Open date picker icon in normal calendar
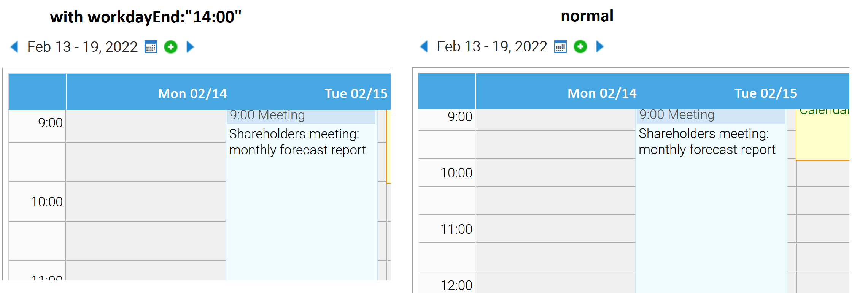Viewport: 868px width, 293px height. tap(560, 46)
